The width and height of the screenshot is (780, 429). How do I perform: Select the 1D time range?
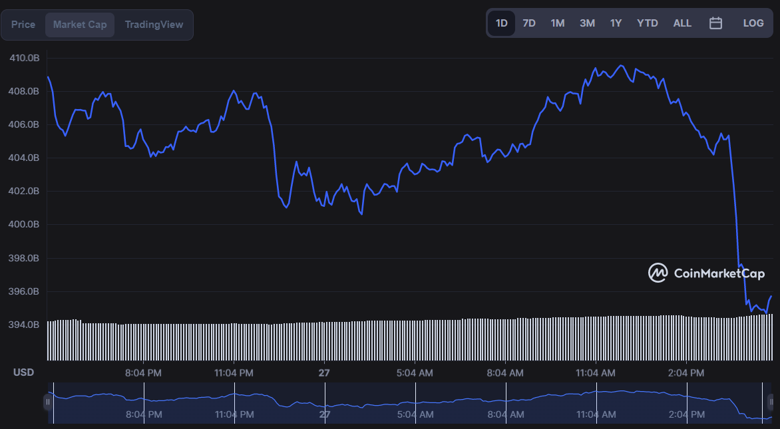[502, 23]
